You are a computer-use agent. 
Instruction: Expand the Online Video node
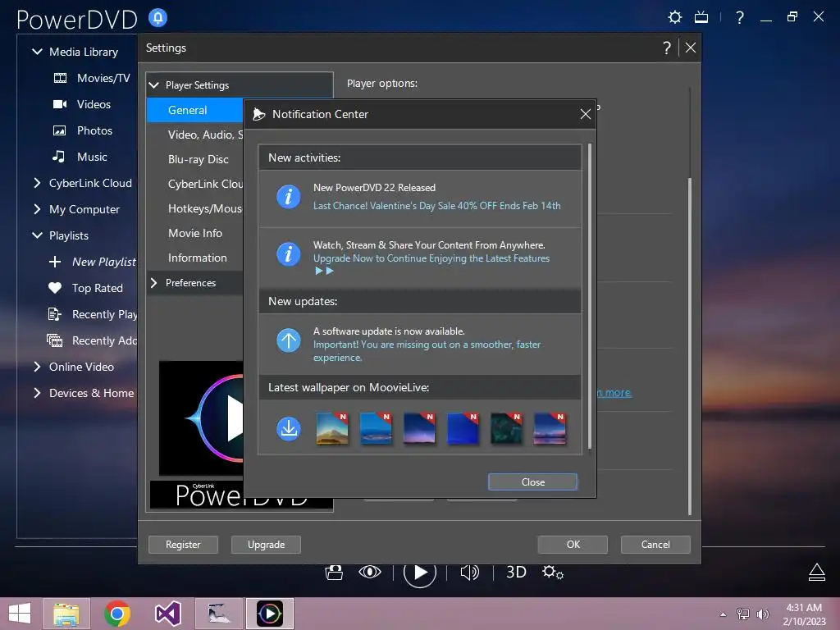[x=37, y=367]
